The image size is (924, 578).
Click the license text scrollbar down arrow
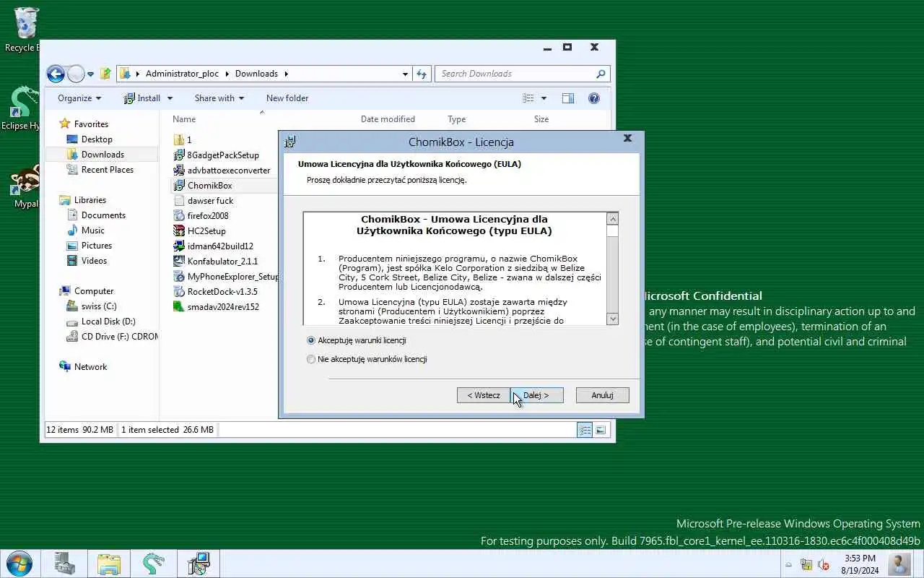point(613,319)
